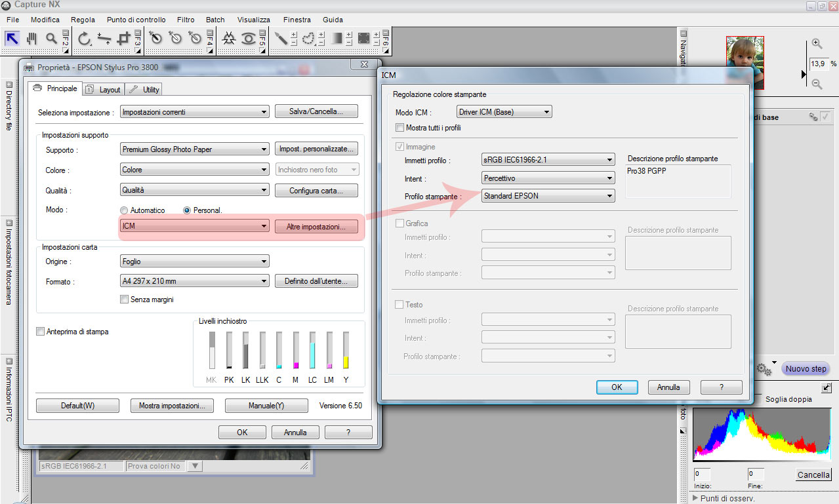The image size is (839, 504).
Task: Open the Supporto paper type dropdown
Action: pos(195,149)
